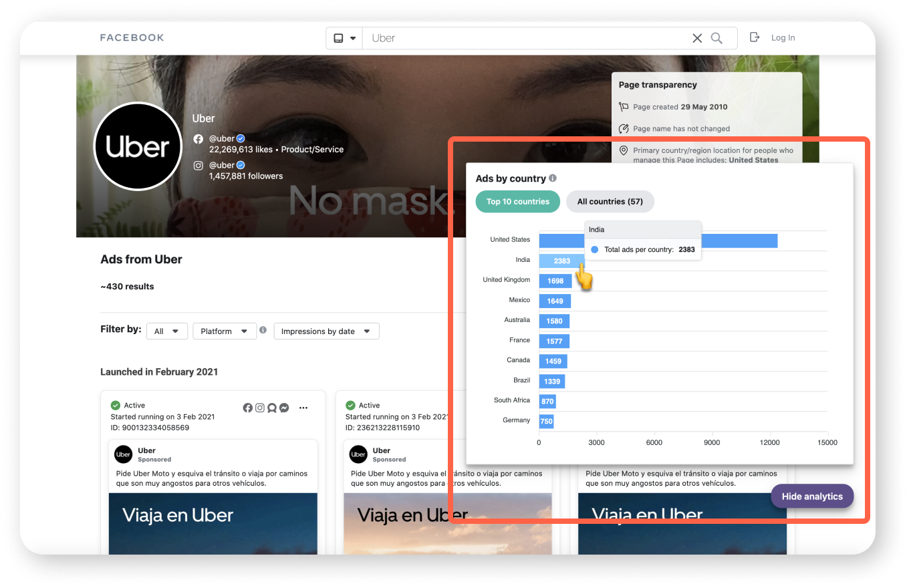Viewport: 909px width, 588px height.
Task: Open three-dot menu on ad 900132334058569
Action: pos(303,408)
